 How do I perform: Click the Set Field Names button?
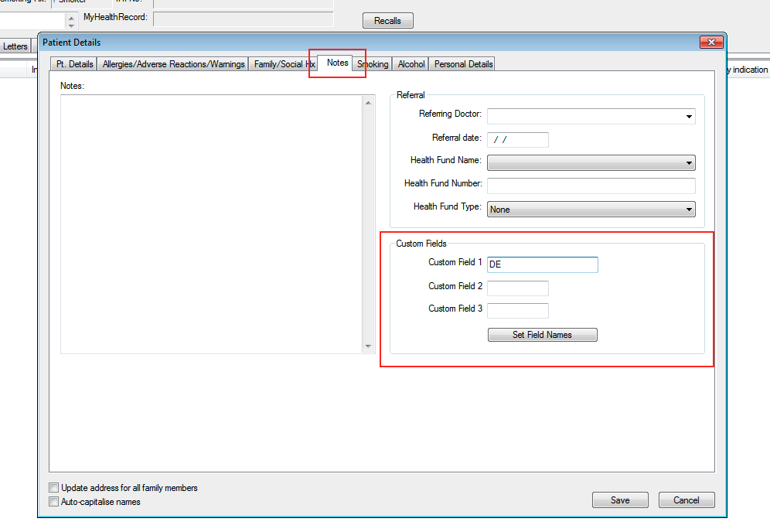click(542, 335)
